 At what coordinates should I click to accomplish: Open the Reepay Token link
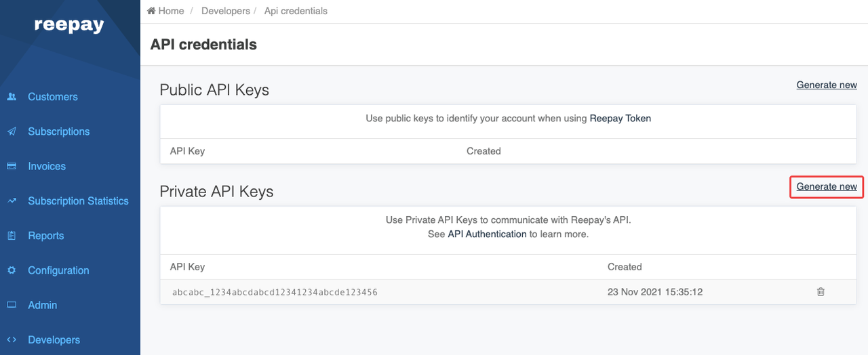620,118
